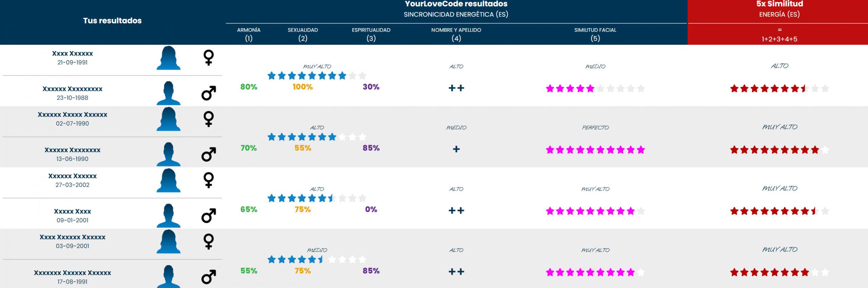This screenshot has height=288, width=868.
Task: Click the double plus sign in first row
Action: 456,88
